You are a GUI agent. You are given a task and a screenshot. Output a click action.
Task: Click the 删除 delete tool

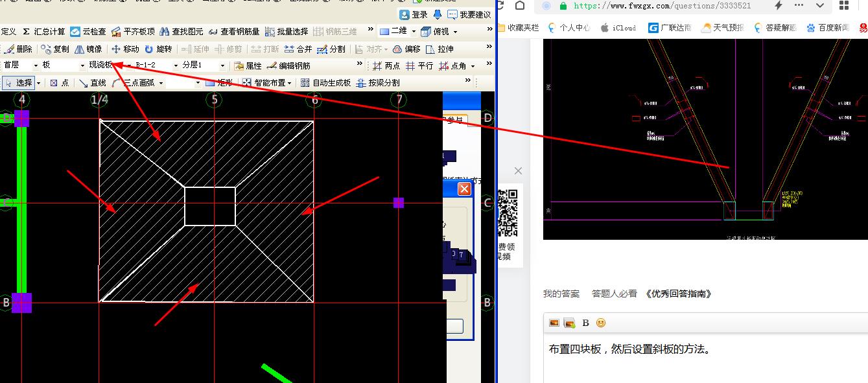click(18, 49)
